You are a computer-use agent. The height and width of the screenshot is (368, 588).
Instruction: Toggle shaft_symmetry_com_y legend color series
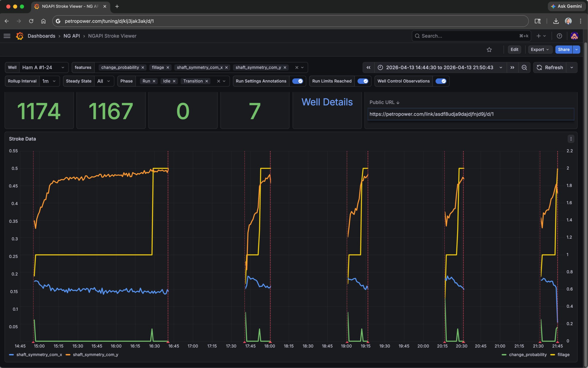tap(95, 354)
